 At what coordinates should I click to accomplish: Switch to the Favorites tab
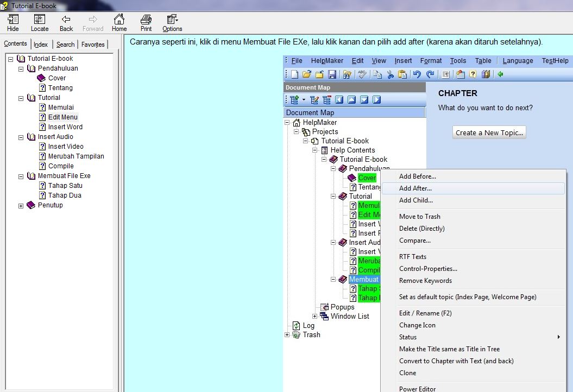pyautogui.click(x=93, y=44)
